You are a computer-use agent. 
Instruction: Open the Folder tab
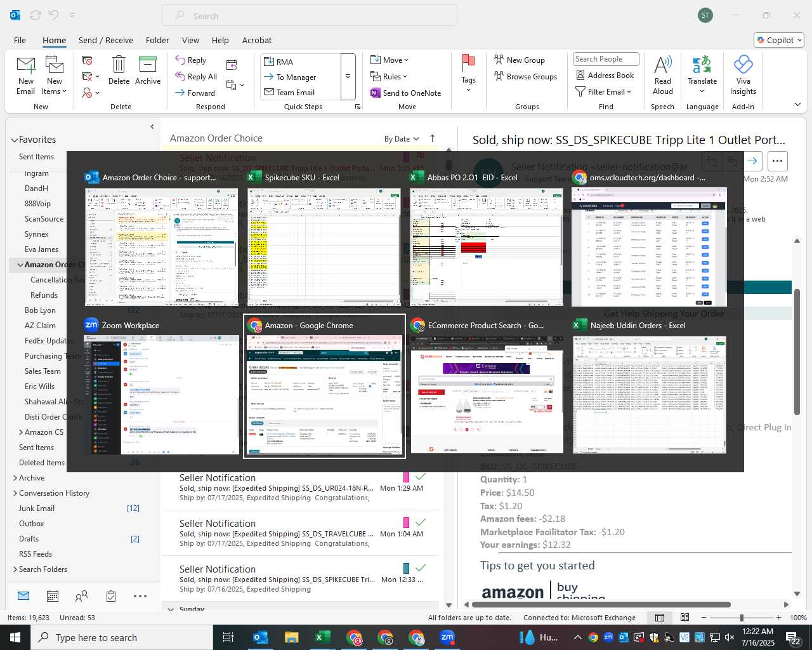tap(157, 40)
